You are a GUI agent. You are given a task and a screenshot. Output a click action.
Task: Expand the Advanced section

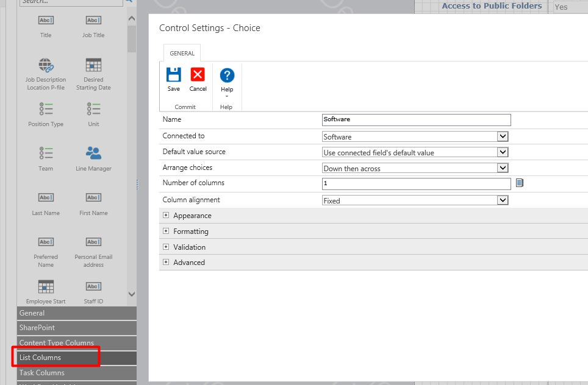pyautogui.click(x=166, y=262)
